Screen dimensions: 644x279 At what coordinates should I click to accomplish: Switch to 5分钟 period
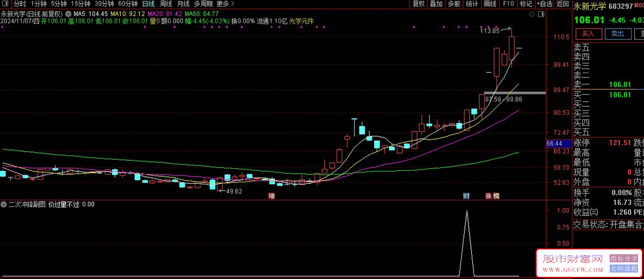59,4
